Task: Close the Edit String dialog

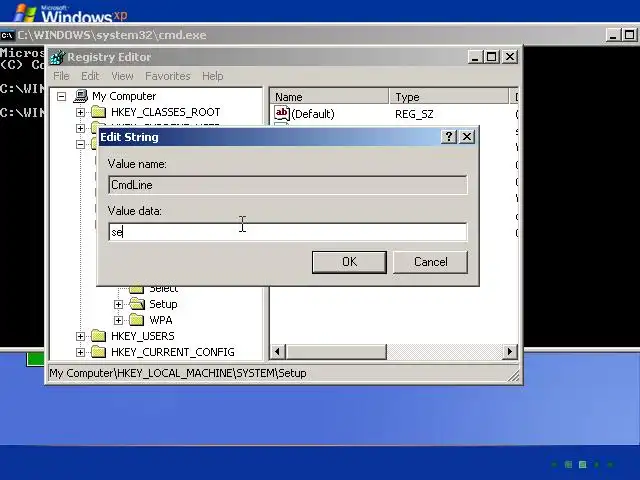Action: tap(467, 137)
